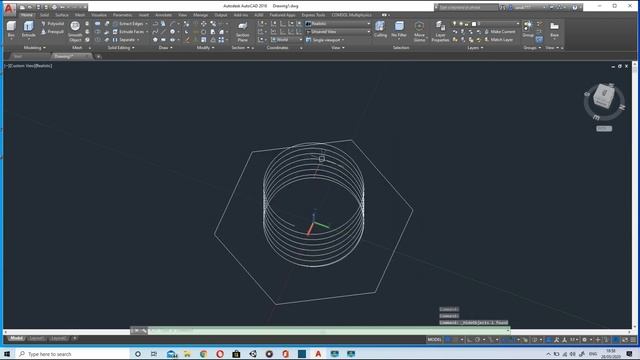Open the AutoCAD application menu logo
This screenshot has width=640, height=360.
[9, 8]
